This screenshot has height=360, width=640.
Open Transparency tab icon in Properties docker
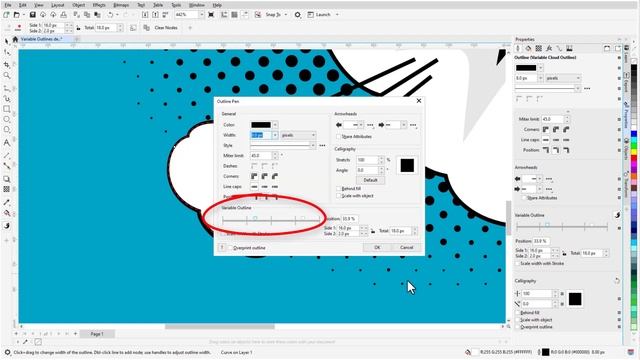539,48
